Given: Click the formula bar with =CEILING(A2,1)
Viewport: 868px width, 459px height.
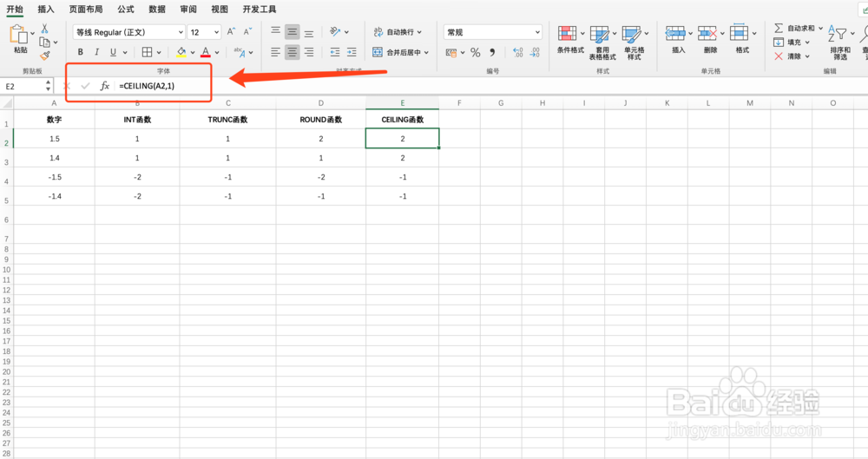Looking at the screenshot, I should click(x=490, y=86).
